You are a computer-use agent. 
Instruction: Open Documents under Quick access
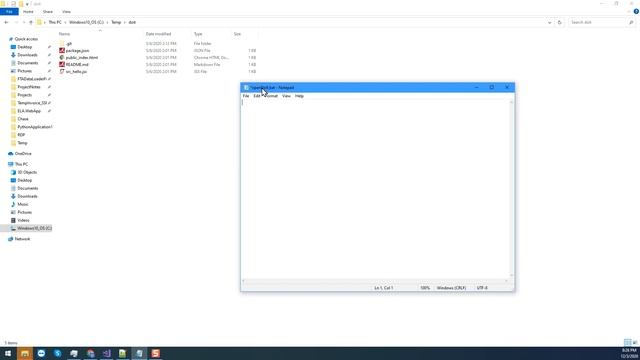pyautogui.click(x=28, y=63)
